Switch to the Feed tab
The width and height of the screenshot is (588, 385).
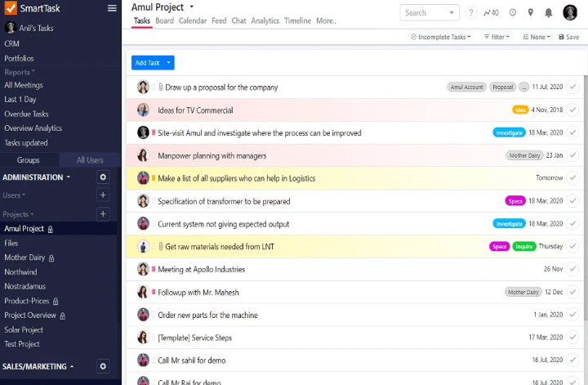pos(219,20)
